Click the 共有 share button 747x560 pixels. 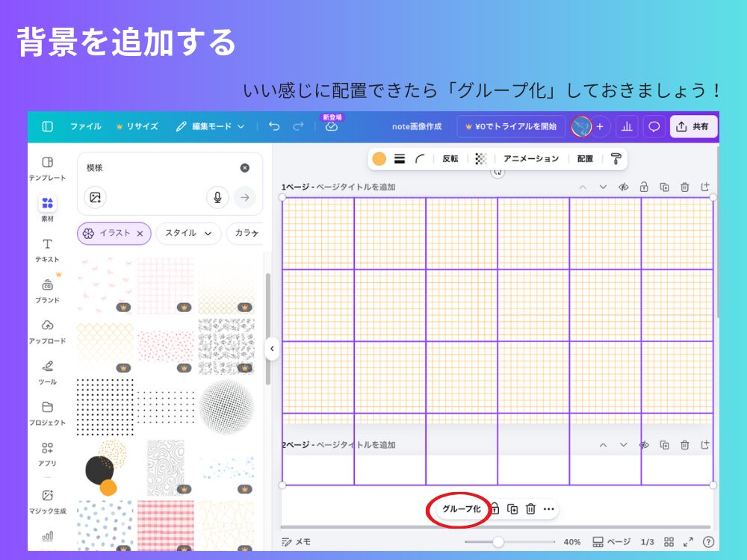click(693, 126)
